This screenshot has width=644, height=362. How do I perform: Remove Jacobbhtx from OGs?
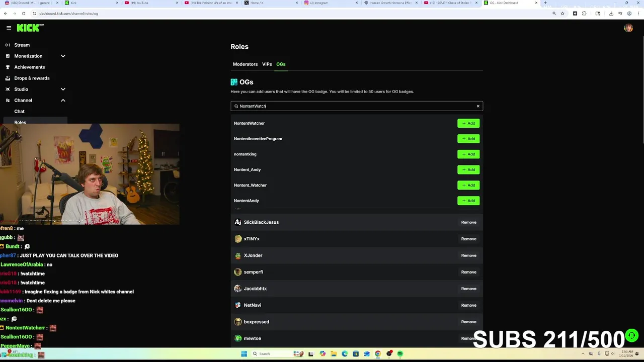(468, 289)
